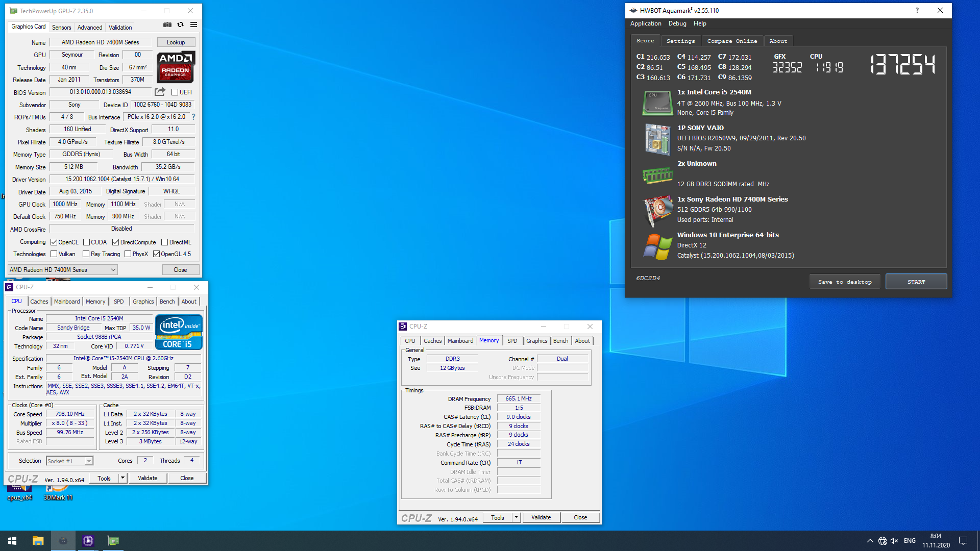Click the bus interface question mark icon

click(x=193, y=117)
